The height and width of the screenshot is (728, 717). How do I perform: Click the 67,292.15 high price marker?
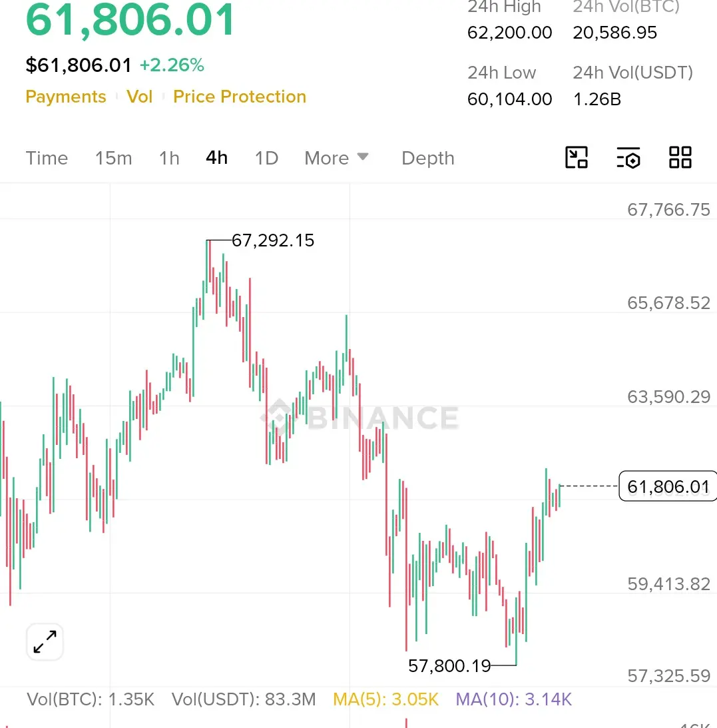273,240
